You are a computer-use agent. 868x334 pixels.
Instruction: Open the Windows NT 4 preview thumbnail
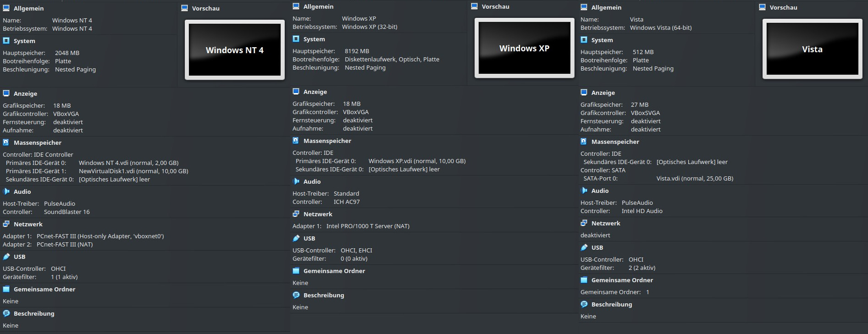235,50
